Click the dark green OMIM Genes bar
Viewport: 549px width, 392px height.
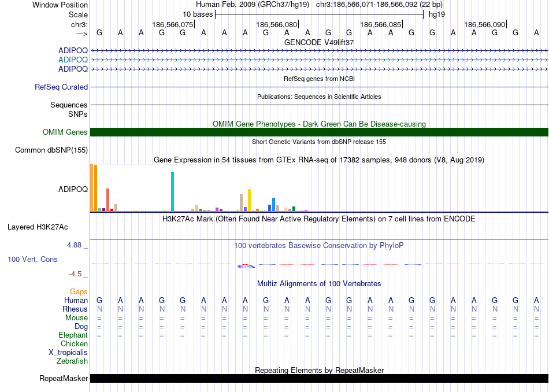319,132
